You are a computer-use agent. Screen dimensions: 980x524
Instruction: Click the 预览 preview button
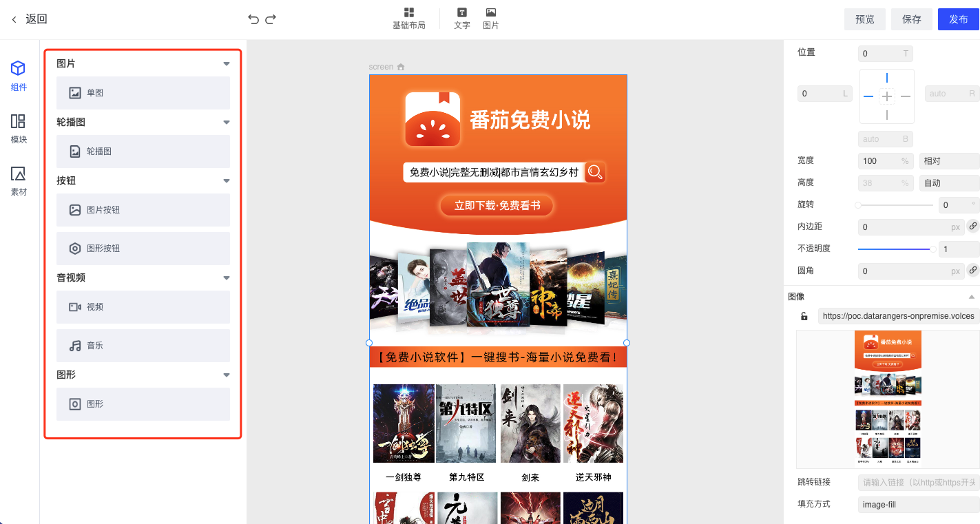point(865,19)
